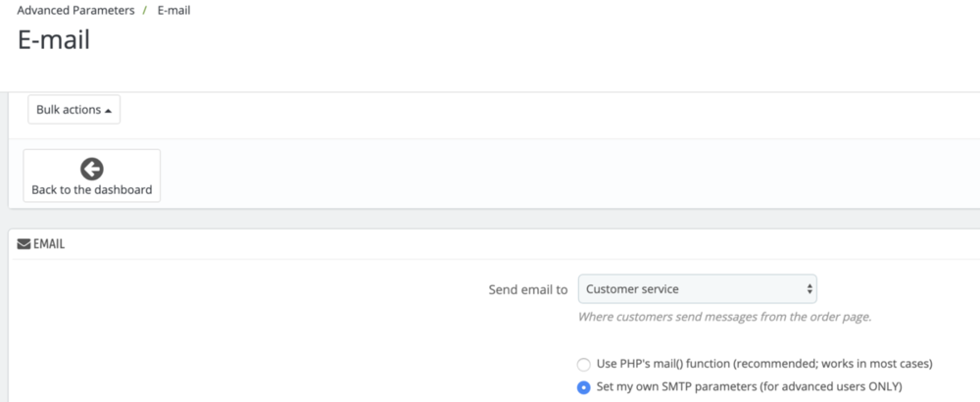Click the E-mail breadcrumb item
This screenshot has height=402, width=980.
coord(173,11)
